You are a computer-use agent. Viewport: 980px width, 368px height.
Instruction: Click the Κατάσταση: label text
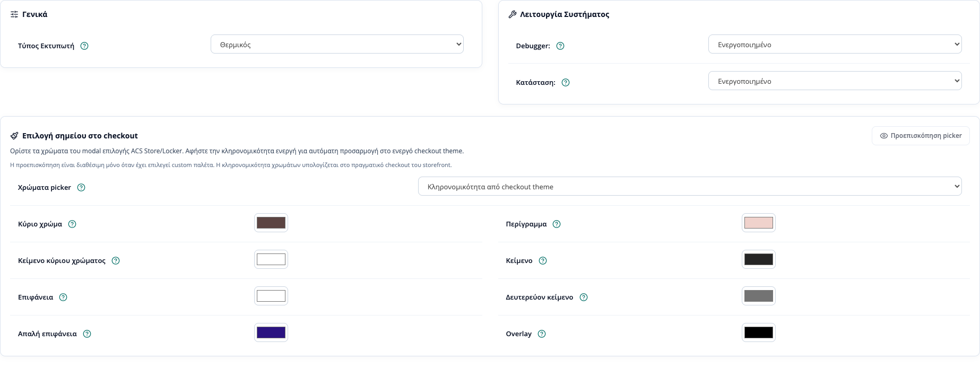tap(535, 83)
